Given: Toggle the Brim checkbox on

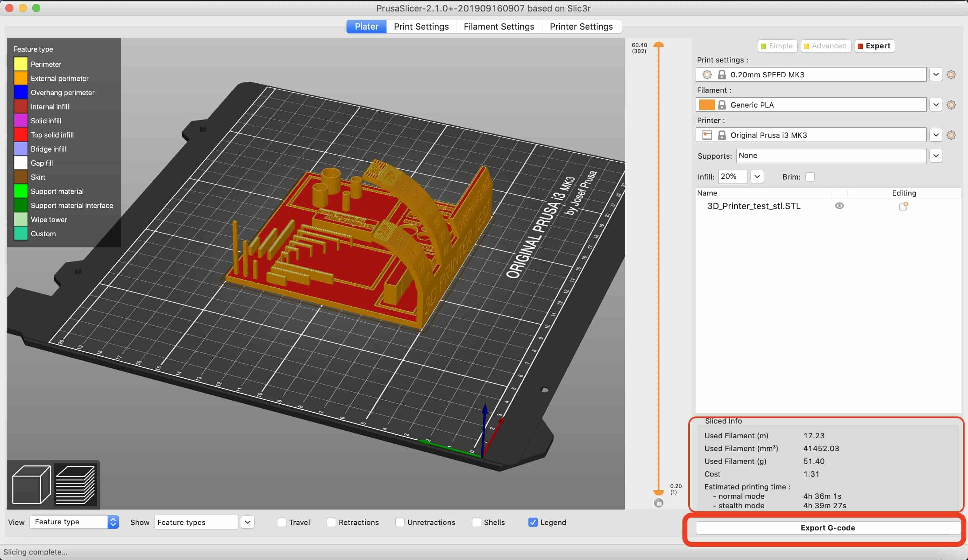Looking at the screenshot, I should 809,177.
